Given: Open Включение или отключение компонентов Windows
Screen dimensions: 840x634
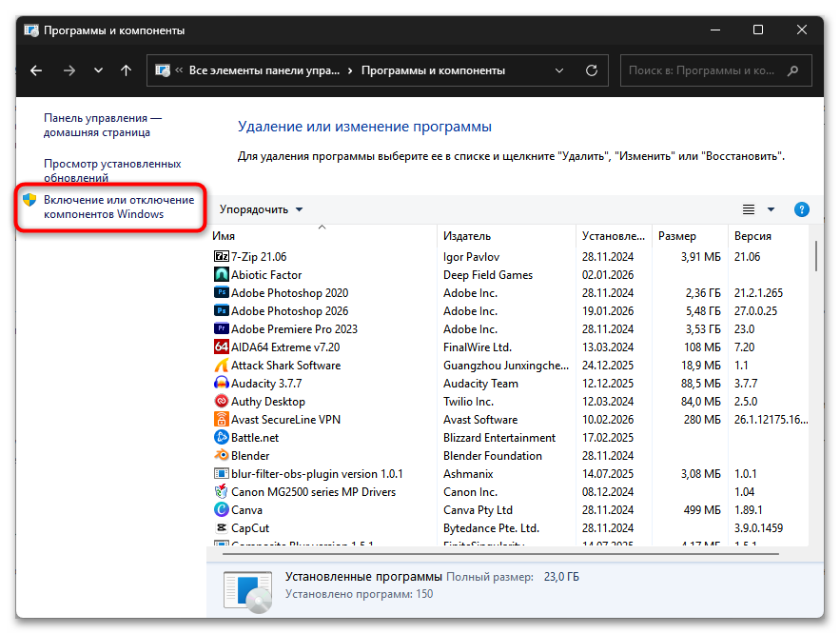Looking at the screenshot, I should click(119, 207).
